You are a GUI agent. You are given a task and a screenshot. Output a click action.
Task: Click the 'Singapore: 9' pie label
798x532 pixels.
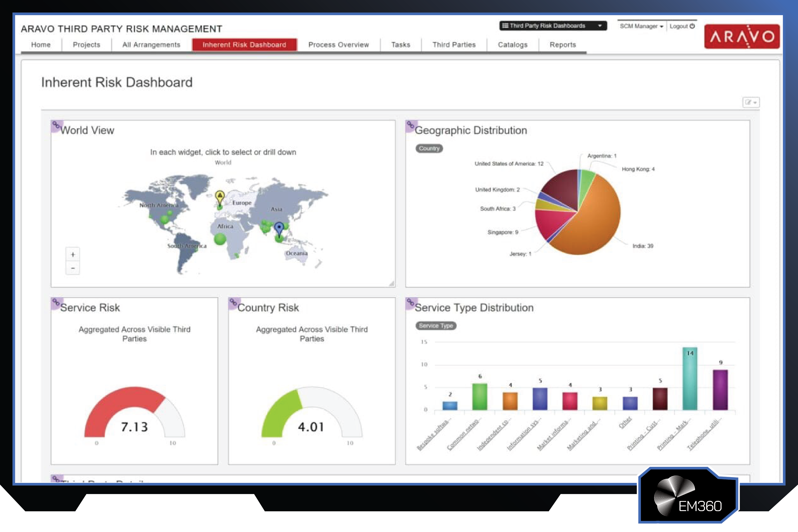pos(503,232)
